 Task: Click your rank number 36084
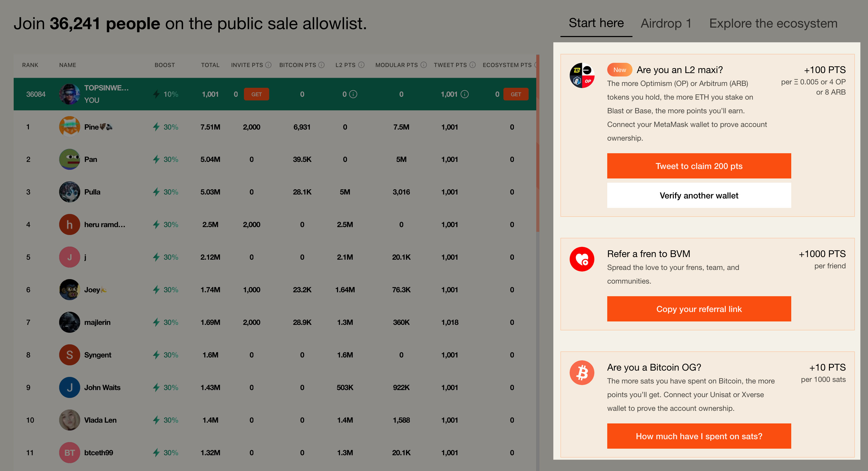tap(36, 94)
